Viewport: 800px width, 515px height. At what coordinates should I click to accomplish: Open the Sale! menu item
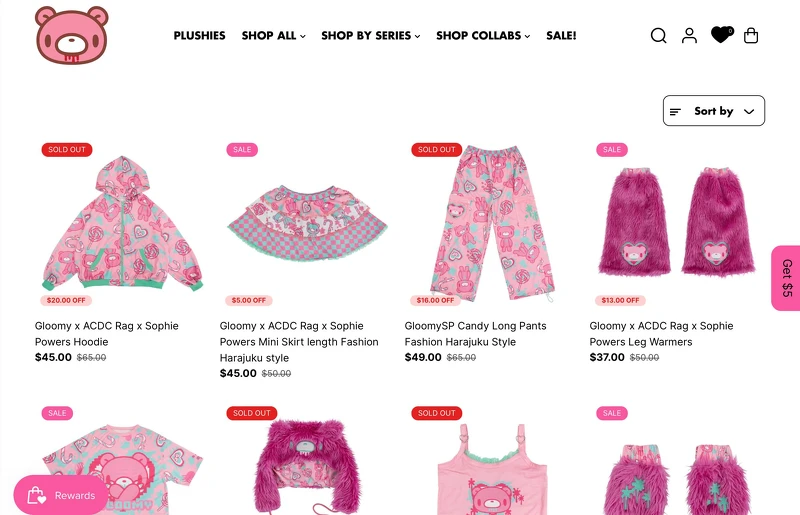[x=561, y=35]
